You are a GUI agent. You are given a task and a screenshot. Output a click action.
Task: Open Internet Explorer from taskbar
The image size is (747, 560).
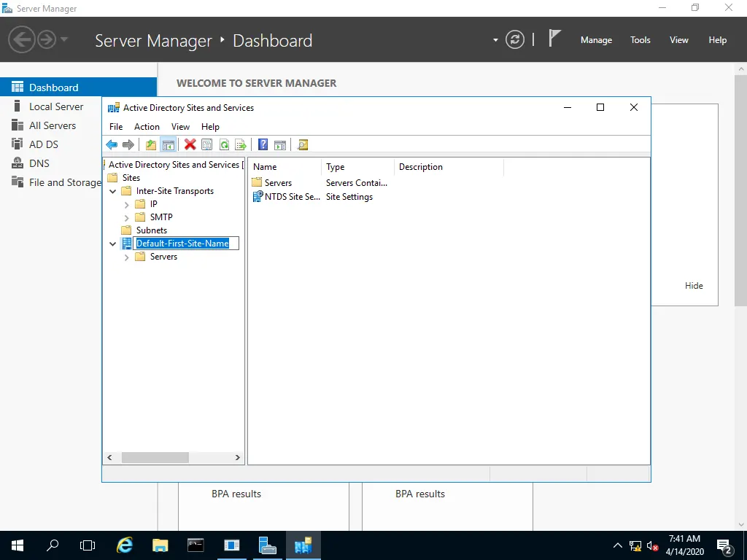click(124, 545)
